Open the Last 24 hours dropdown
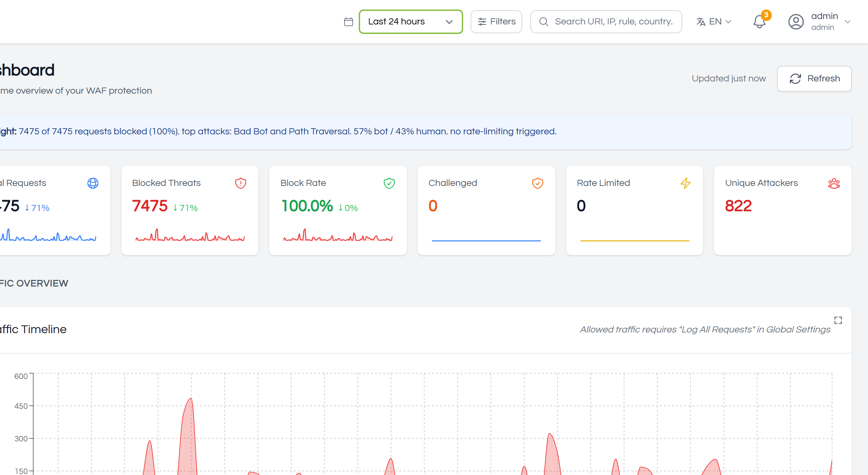This screenshot has width=868, height=475. click(x=411, y=22)
